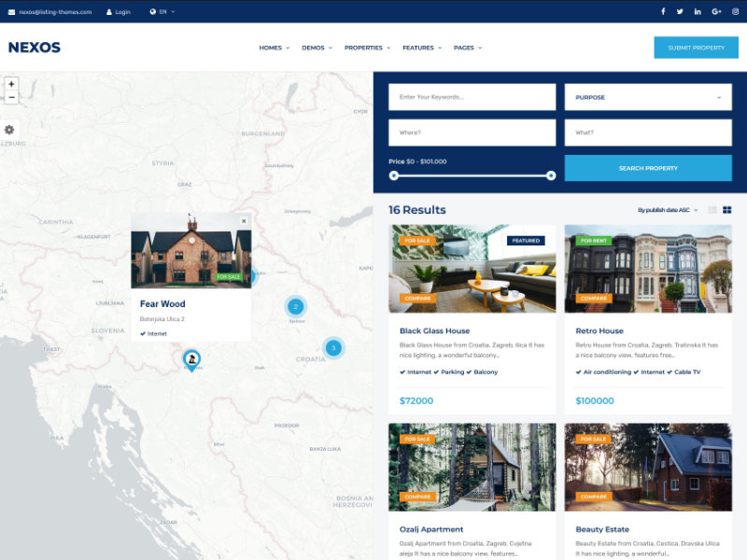This screenshot has width=747, height=560.
Task: Open the Properties menu
Action: 367,48
